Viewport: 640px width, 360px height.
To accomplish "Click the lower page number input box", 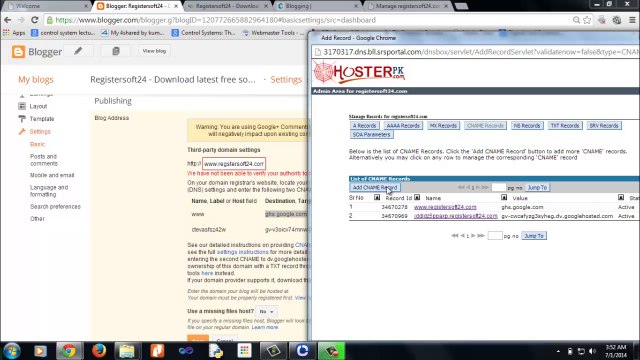I will 495,236.
